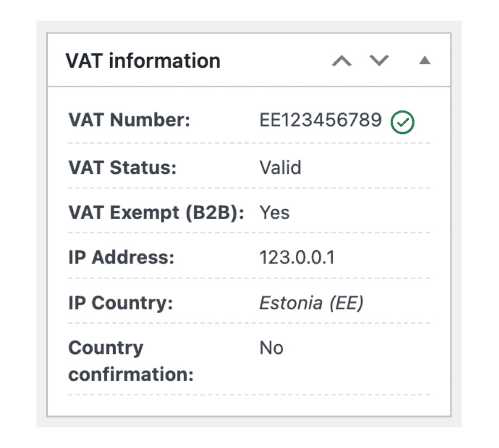Select the VAT information panel title

coord(144,60)
